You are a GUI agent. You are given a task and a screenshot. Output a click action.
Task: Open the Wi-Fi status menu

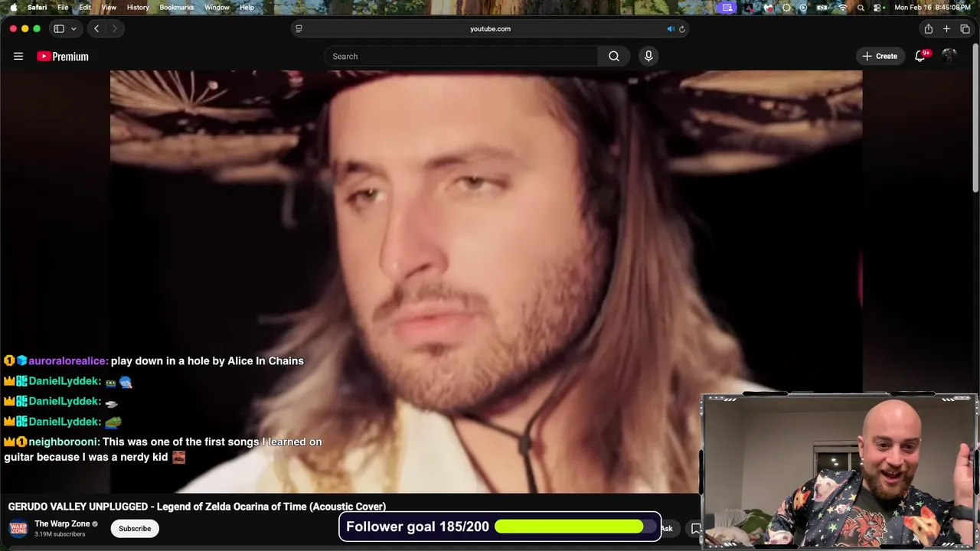(843, 7)
